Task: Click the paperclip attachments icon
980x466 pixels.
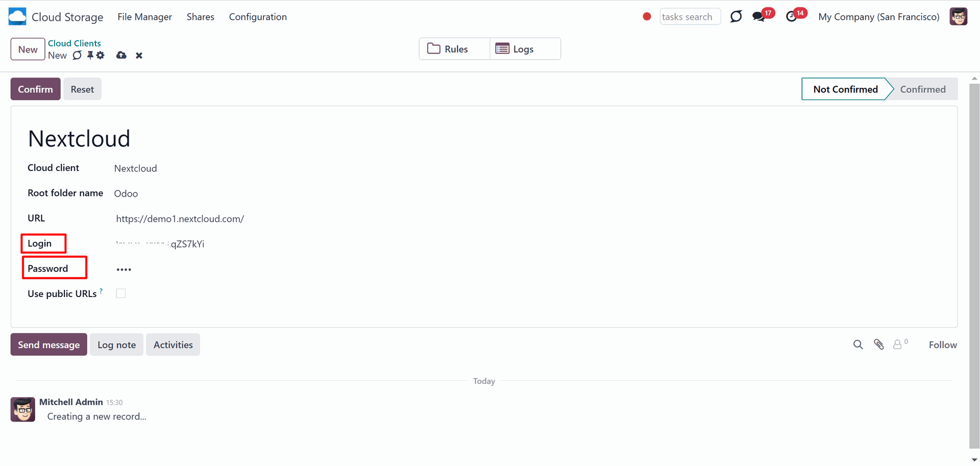Action: coord(878,345)
